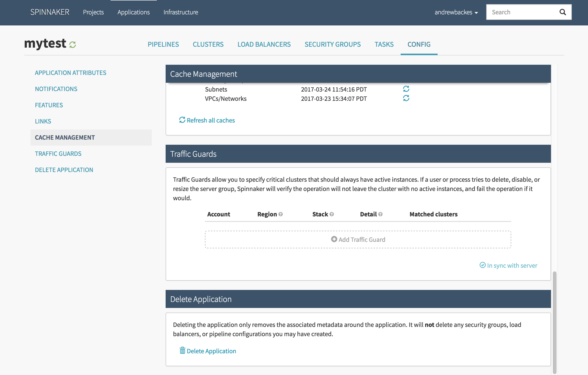Open the CLUSTERS tab
The width and height of the screenshot is (588, 375).
point(208,44)
